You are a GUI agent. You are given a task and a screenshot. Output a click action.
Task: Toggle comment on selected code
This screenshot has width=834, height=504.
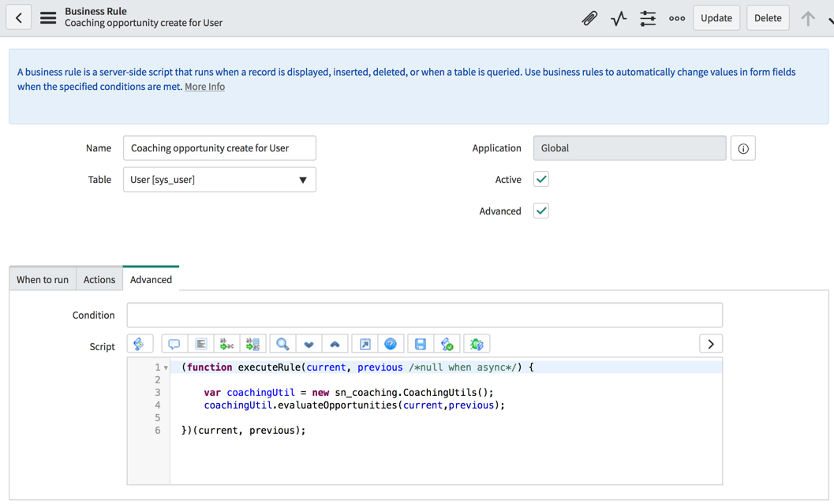174,344
